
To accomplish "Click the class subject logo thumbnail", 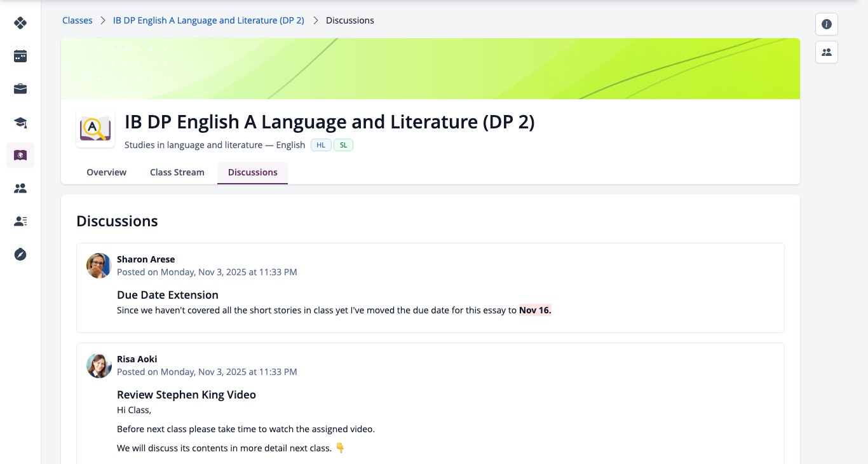I will pos(95,129).
